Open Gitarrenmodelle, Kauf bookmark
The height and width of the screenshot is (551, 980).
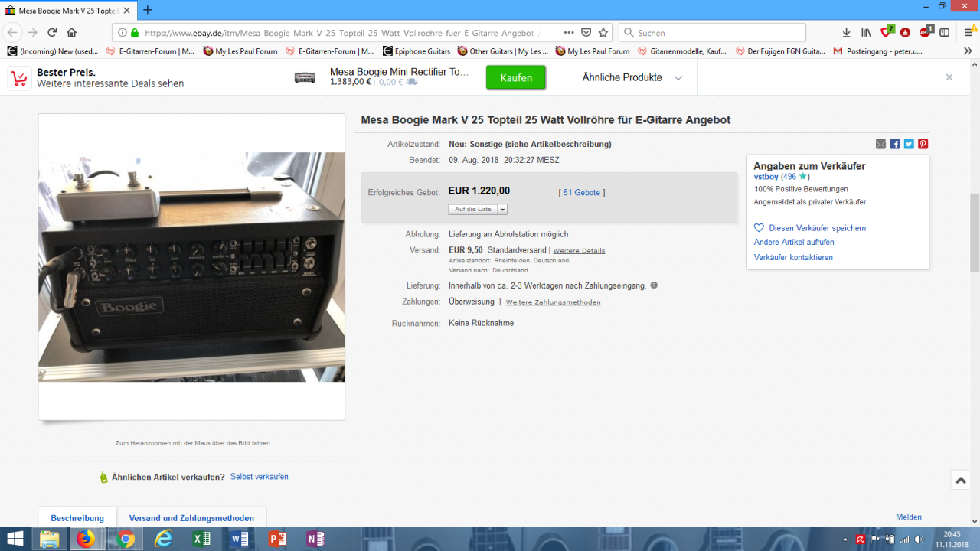(x=682, y=51)
